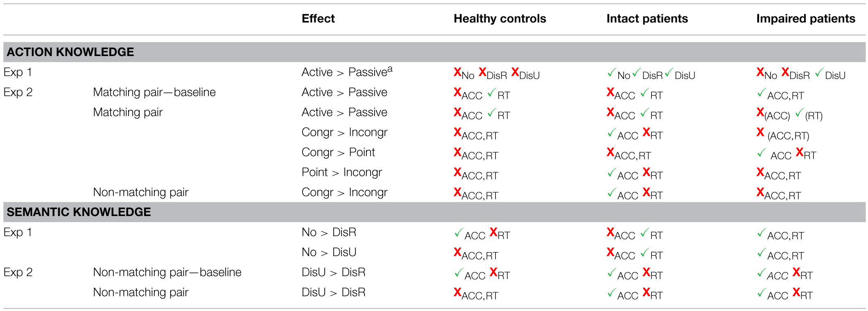Click the ACTION KNOWLEDGE section header
Image resolution: width=868 pixels, height=311 pixels.
point(70,52)
